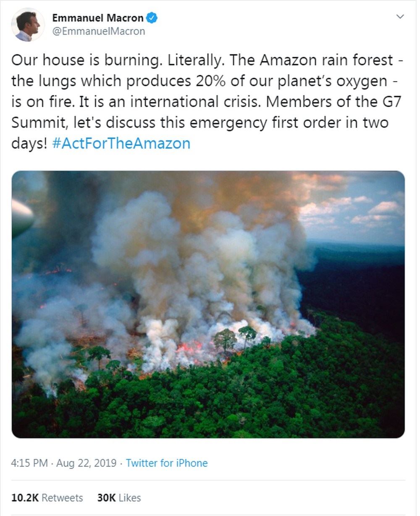The width and height of the screenshot is (420, 516).
Task: Click the word Likes label
Action: (x=130, y=498)
